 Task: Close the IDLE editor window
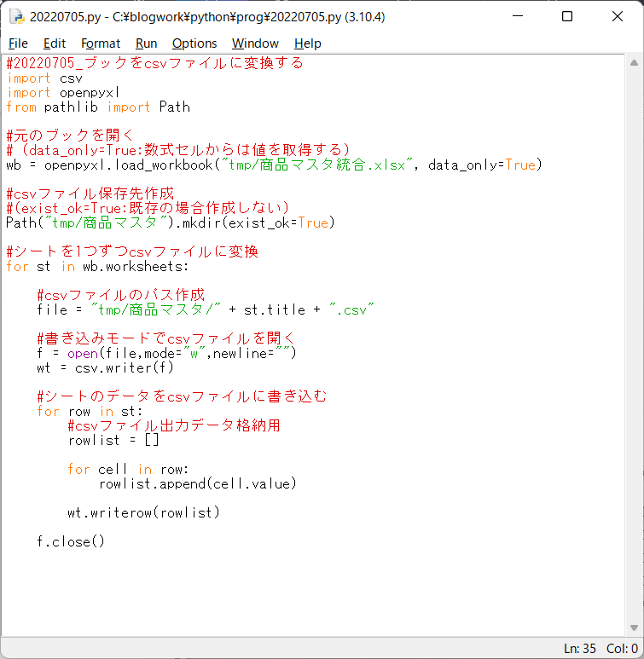tap(618, 16)
